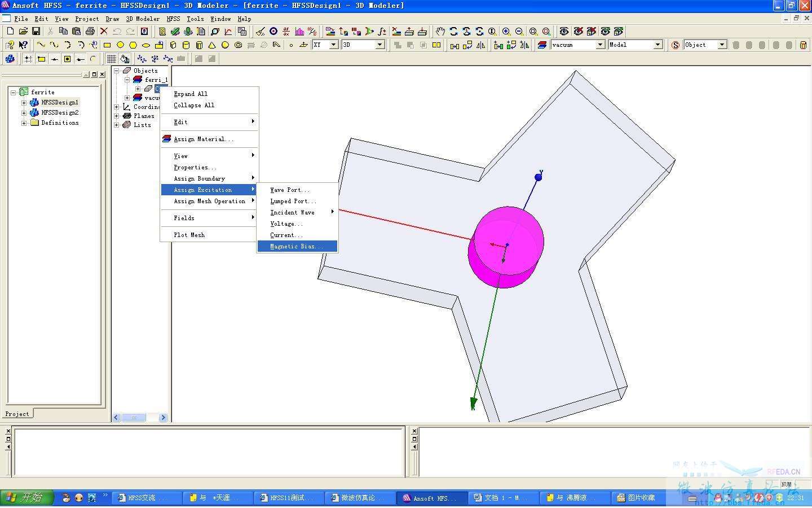Select the Draw Sphere tool
This screenshot has height=508, width=812.
[225, 45]
